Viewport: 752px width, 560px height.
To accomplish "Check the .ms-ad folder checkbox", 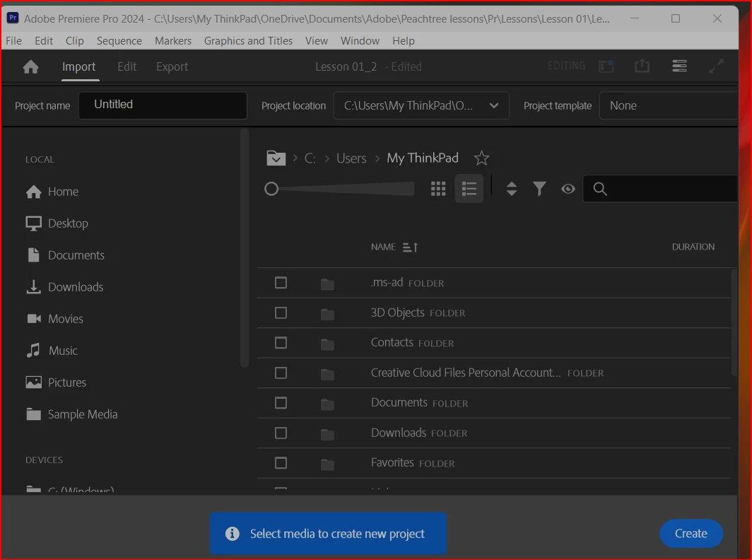I will 281,283.
